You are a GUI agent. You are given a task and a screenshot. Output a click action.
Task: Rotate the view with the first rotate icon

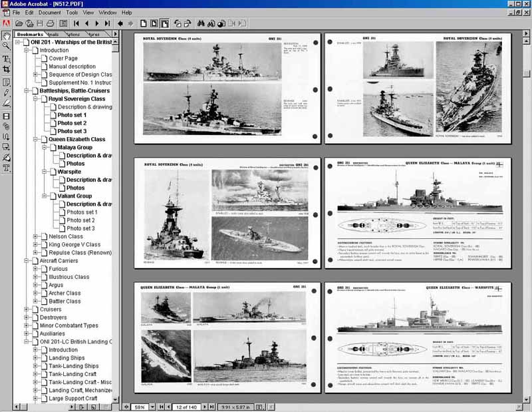point(178,23)
